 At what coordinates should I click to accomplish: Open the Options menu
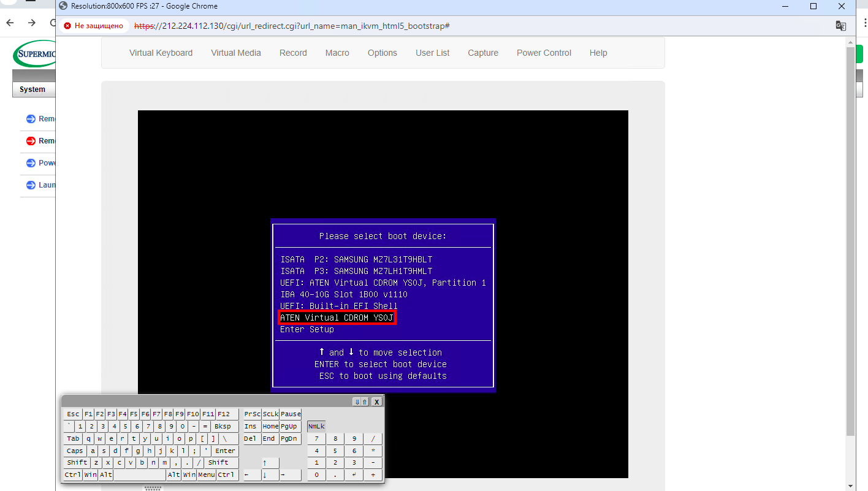[383, 53]
